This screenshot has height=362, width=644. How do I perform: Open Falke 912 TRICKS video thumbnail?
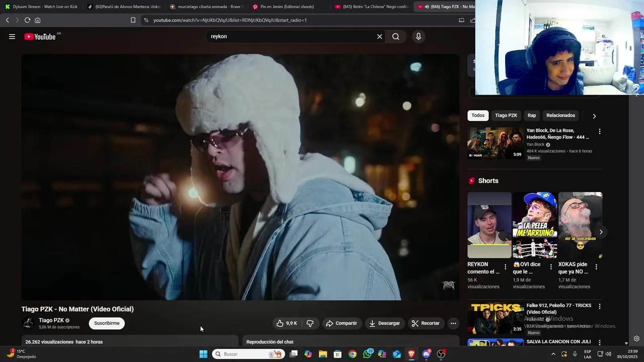coord(496,319)
